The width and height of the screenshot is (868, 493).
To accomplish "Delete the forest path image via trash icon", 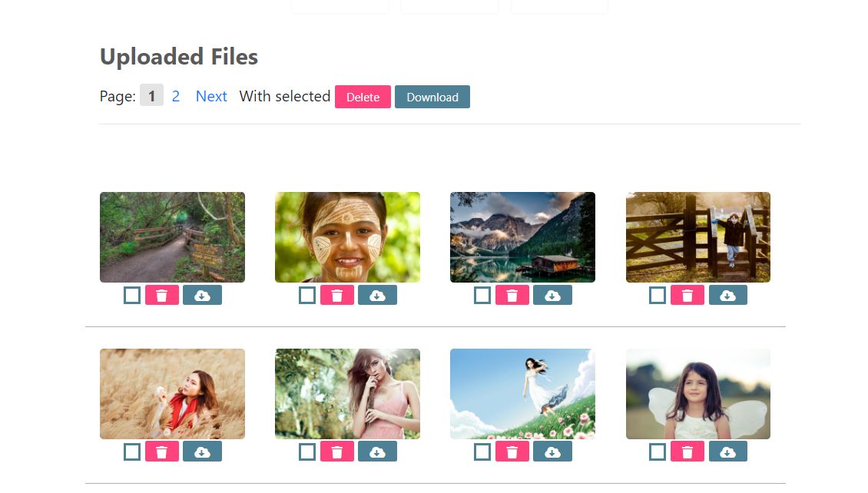I will [161, 296].
